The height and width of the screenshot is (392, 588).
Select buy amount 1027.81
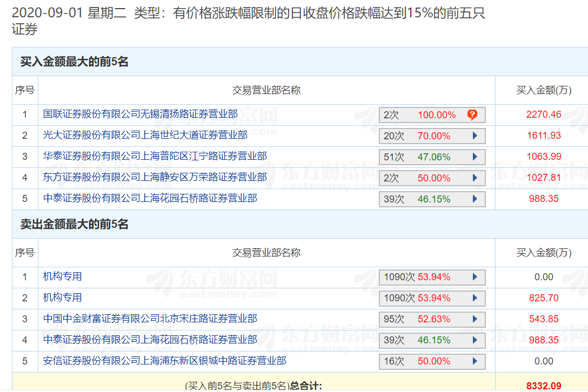[544, 177]
